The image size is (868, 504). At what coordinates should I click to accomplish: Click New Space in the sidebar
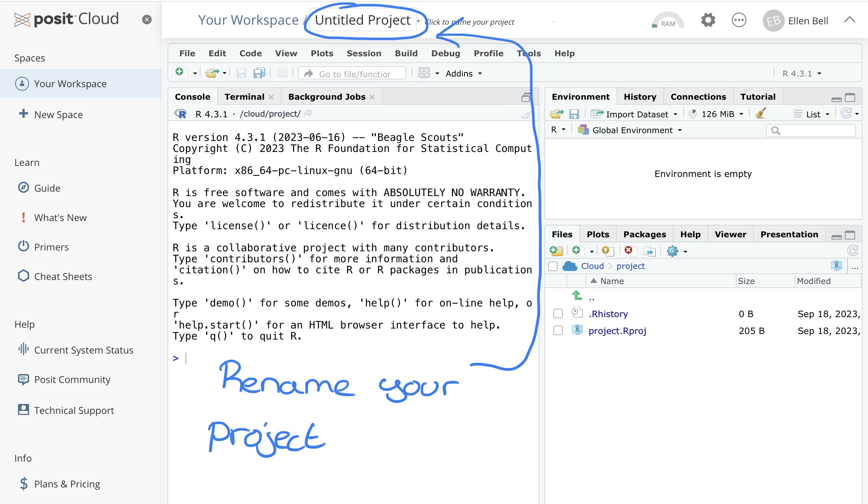(x=58, y=114)
